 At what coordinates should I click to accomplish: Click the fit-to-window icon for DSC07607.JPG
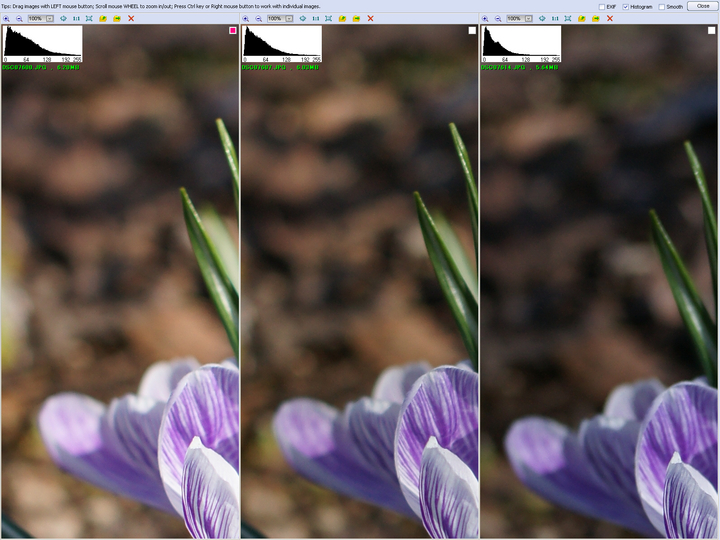coord(328,18)
